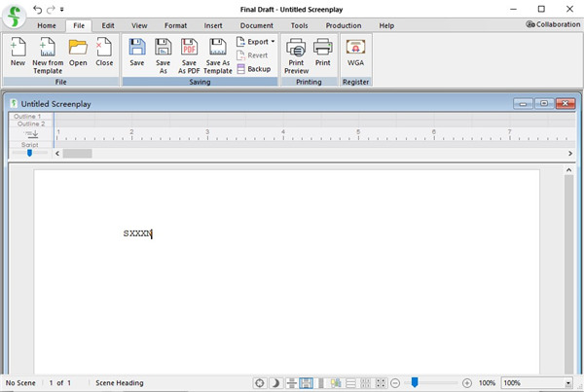The height and width of the screenshot is (392, 584).
Task: Toggle the focus mode circle icon in status bar
Action: 260,383
